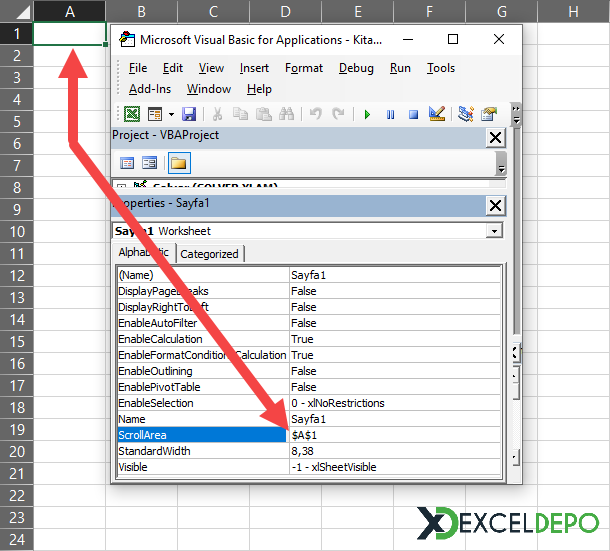Click the Find binoculars icon
This screenshot has width=610, height=551.
(287, 114)
